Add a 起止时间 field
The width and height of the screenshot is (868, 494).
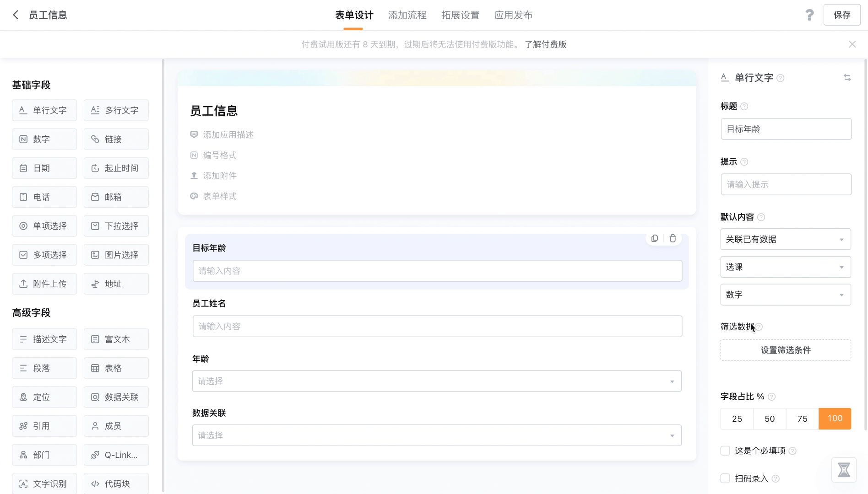tap(116, 168)
